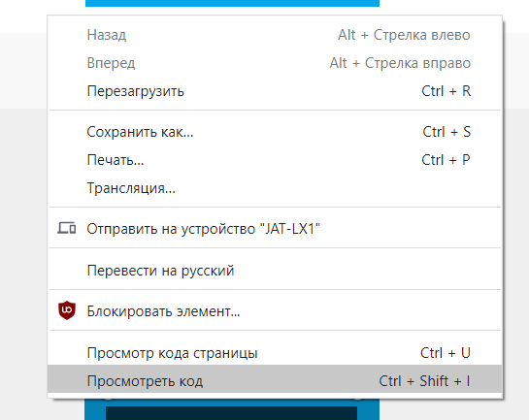Image resolution: width=529 pixels, height=420 pixels.
Task: Click the Ctrl + S shortcut text
Action: [x=446, y=132]
